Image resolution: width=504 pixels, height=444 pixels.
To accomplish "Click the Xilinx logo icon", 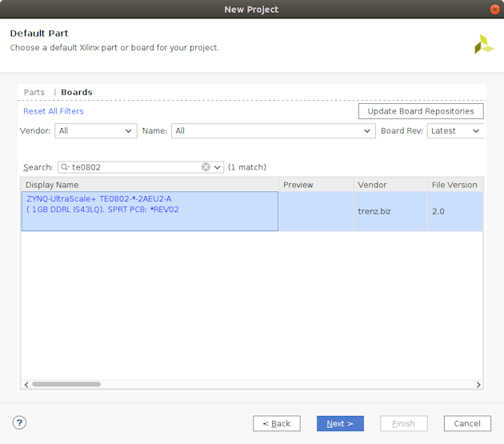I will pos(484,44).
